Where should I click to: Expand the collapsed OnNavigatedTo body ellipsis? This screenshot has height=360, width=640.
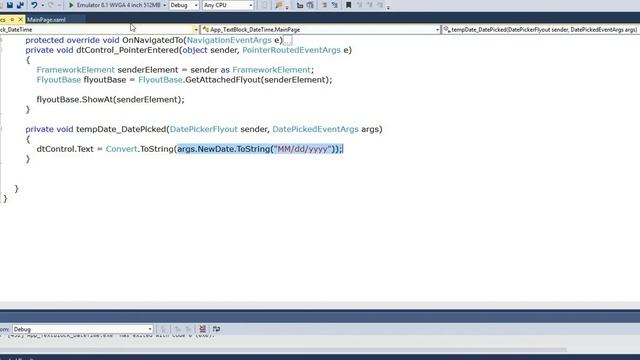(x=288, y=40)
